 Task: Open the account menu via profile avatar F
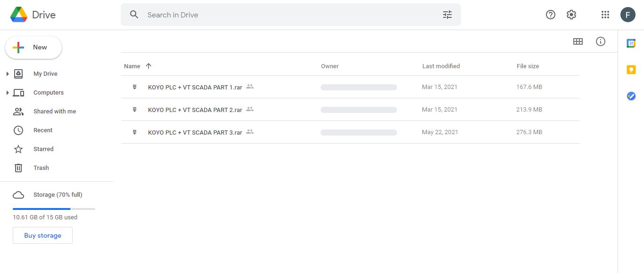[627, 15]
